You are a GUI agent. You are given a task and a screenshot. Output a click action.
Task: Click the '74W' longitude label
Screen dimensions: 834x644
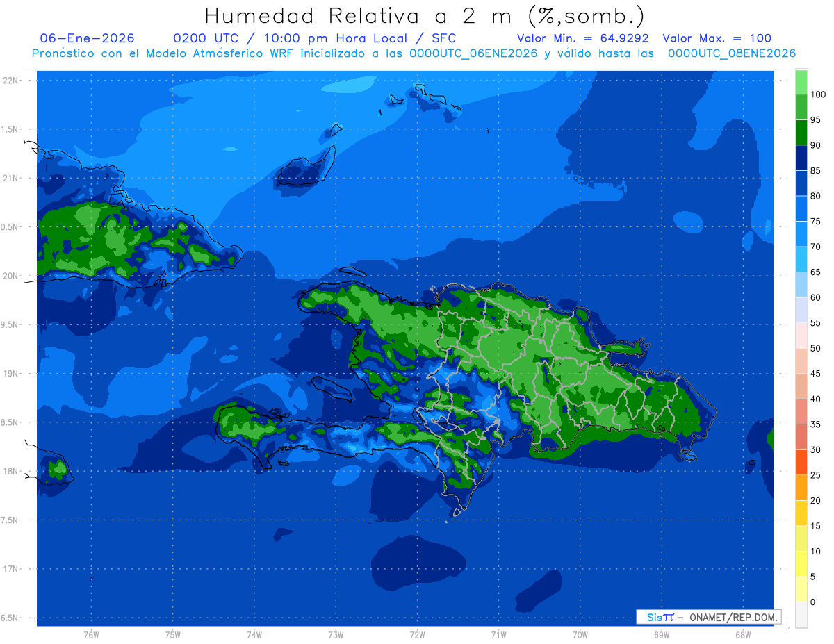click(254, 635)
